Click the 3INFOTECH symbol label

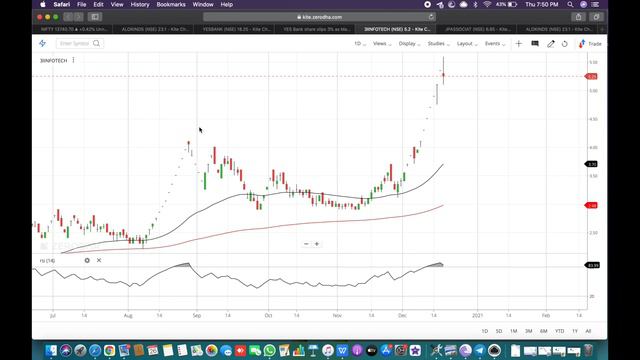[53, 60]
